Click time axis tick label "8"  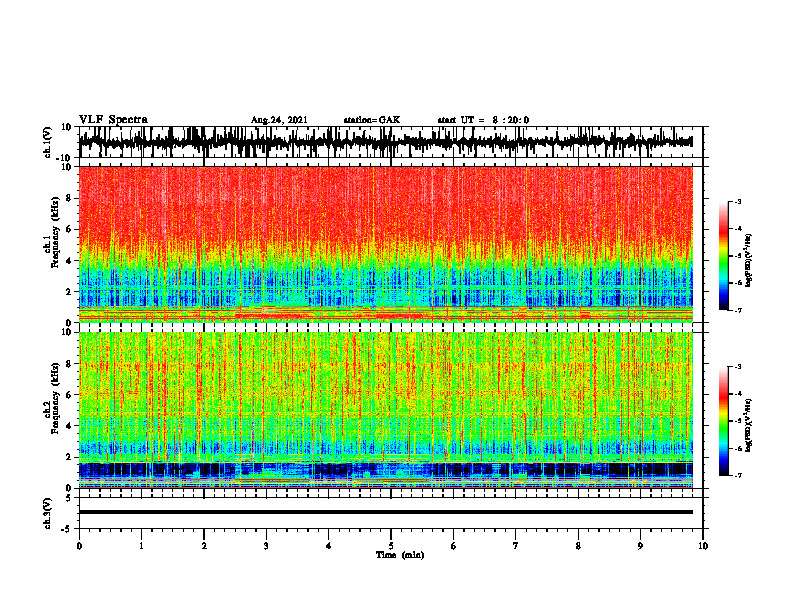[x=578, y=546]
